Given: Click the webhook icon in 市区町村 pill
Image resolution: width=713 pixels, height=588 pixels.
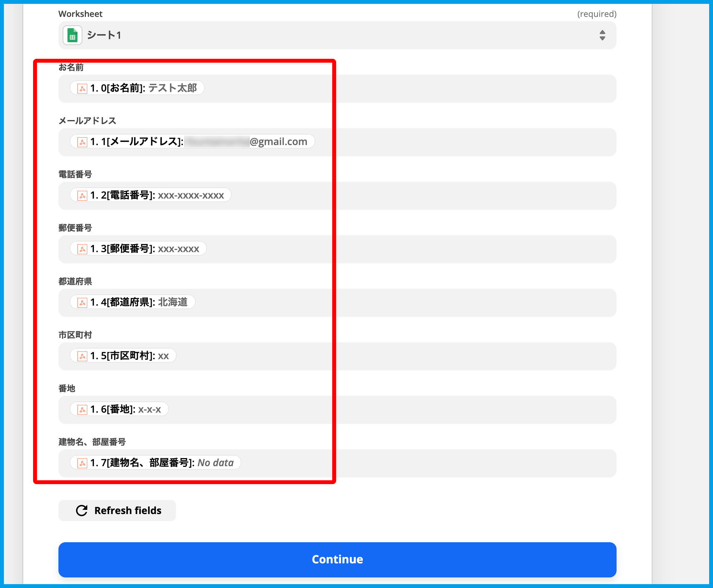Looking at the screenshot, I should pos(82,356).
